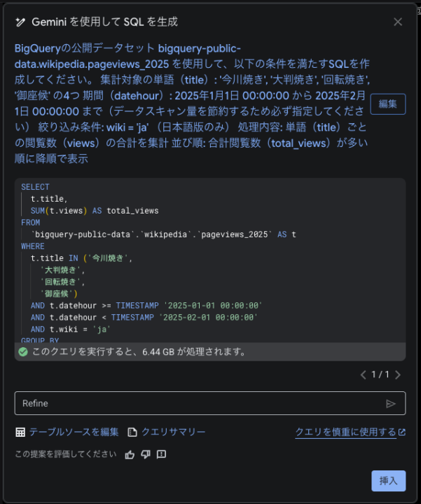Click the green check query validation icon
Viewport: 421px width, 504px height.
point(23,352)
